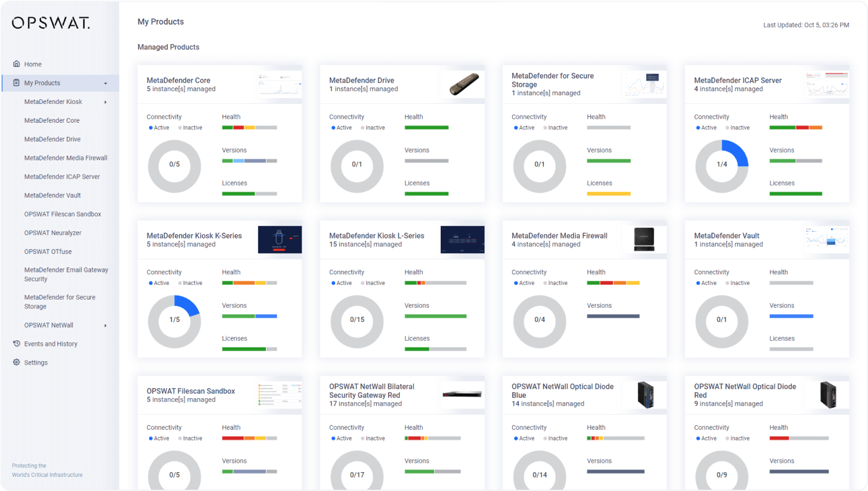
Task: Open MetaDefender Drive card title
Action: point(362,80)
